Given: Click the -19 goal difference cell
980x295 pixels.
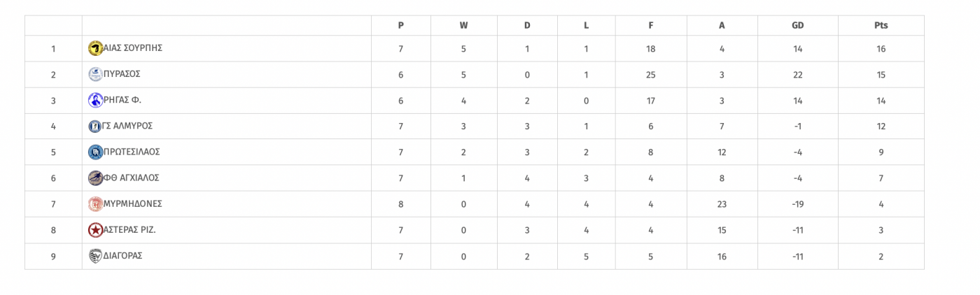Looking at the screenshot, I should (x=797, y=204).
